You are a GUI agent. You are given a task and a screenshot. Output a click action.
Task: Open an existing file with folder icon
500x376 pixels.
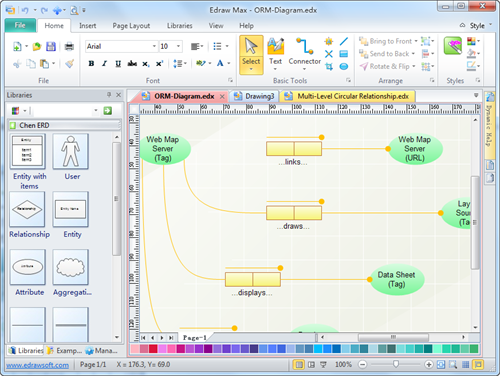[x=37, y=46]
